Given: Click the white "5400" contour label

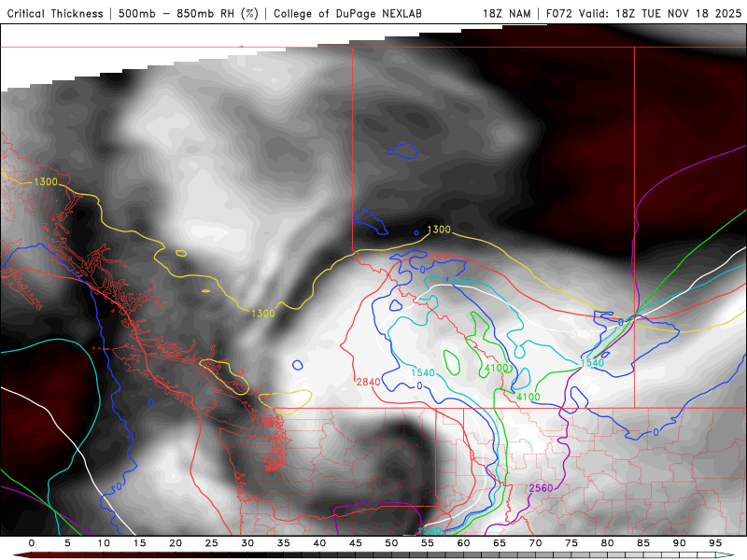Looking at the screenshot, I should pos(582,334).
